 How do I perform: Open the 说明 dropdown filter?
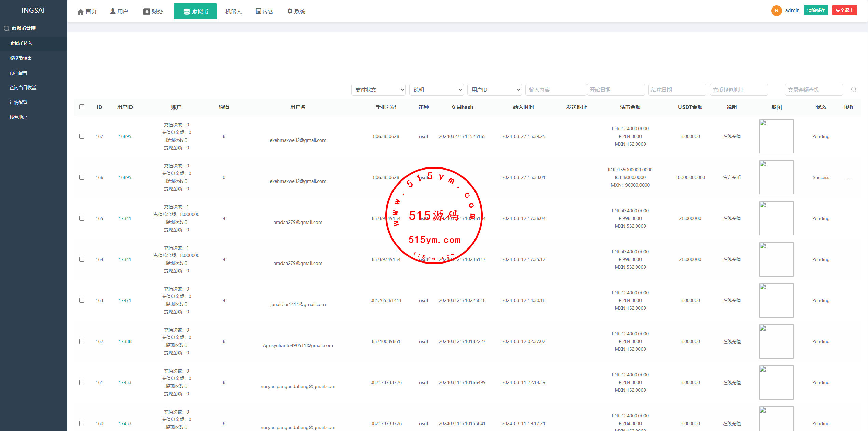click(436, 90)
